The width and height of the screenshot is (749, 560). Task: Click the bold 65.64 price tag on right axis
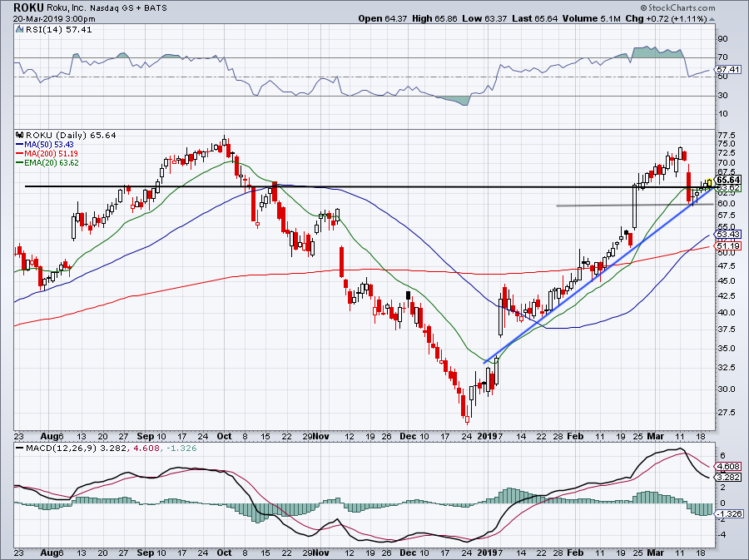point(729,180)
